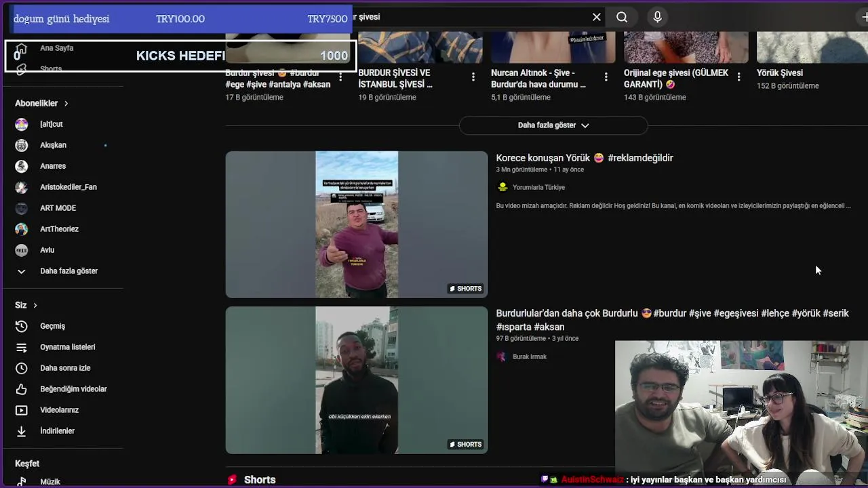Open options menu for BURDUR ŞİVESİ VE İSTANBUL video
This screenshot has width=868, height=488.
click(473, 77)
